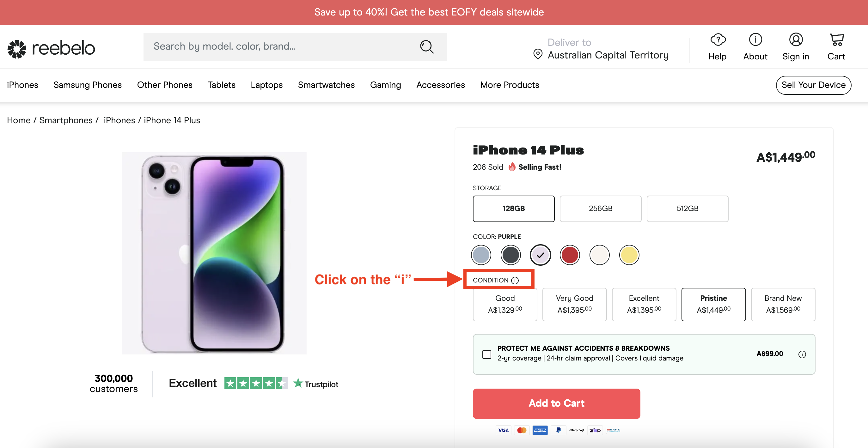Enable the accidents and breakdowns protection
868x448 pixels.
486,354
